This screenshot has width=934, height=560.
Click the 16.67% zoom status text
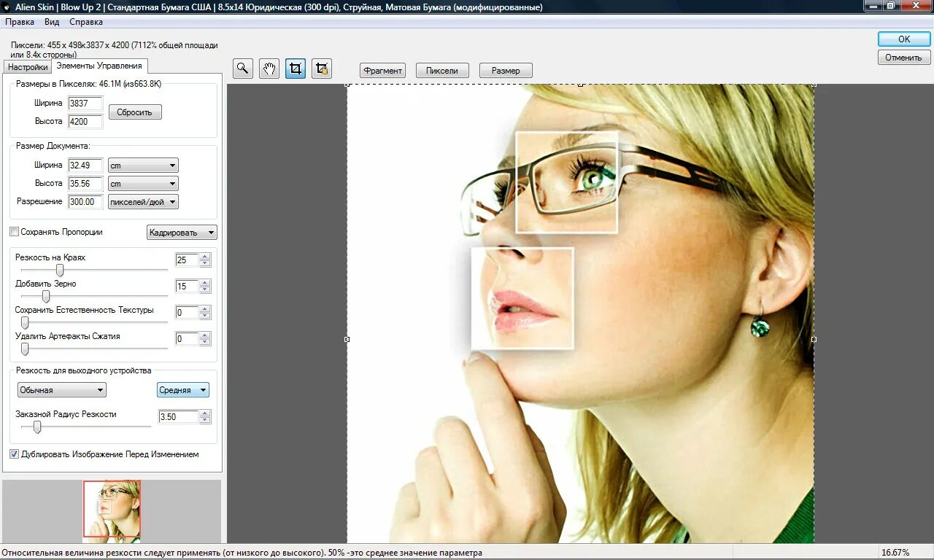point(895,553)
